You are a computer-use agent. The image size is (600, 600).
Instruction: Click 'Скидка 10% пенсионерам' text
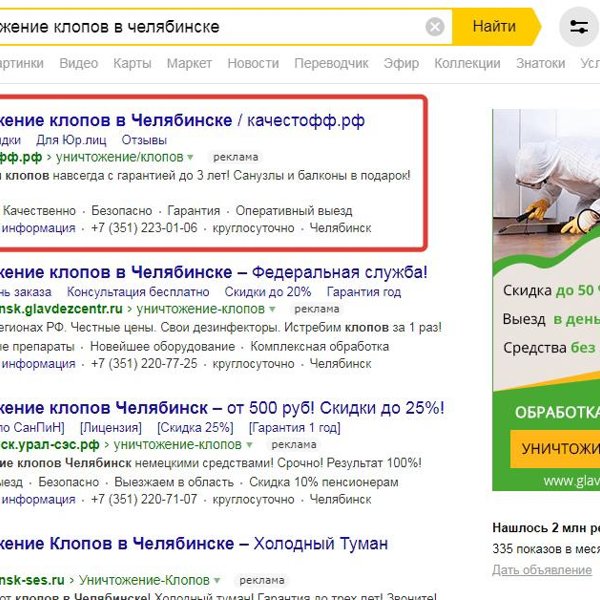tap(324, 482)
